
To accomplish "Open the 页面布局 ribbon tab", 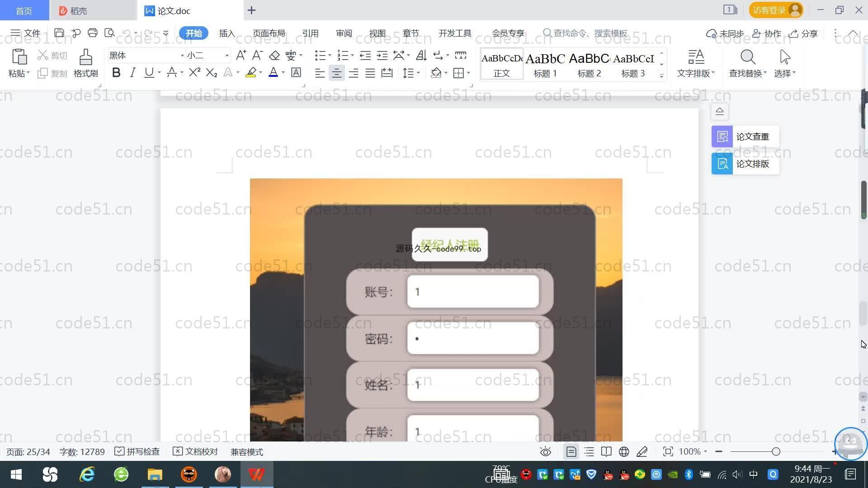I will pos(269,33).
